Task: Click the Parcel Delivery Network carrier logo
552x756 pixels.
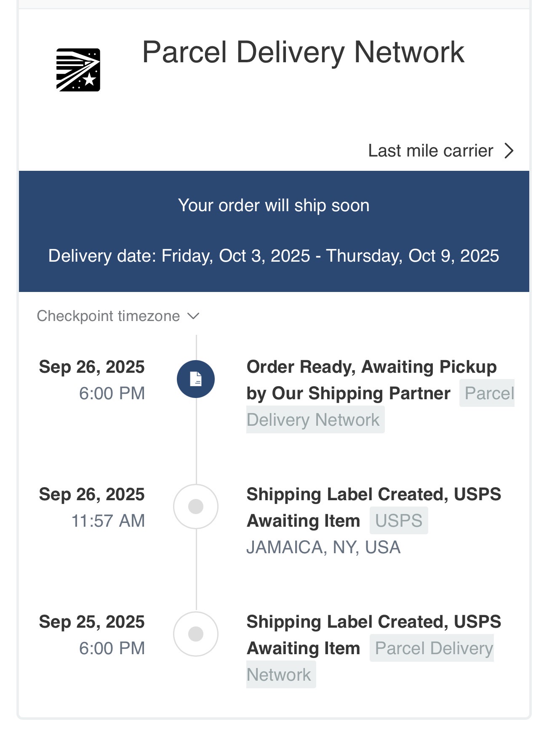Action: click(78, 70)
